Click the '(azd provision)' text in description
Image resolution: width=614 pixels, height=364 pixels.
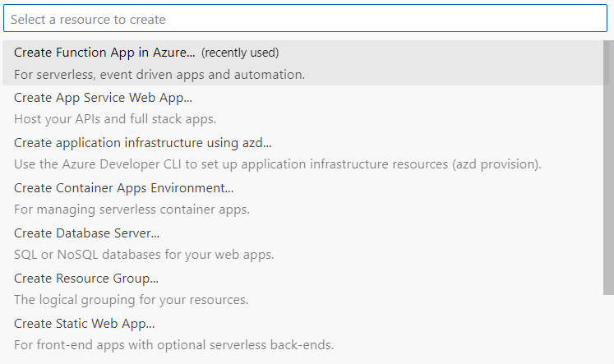[x=496, y=165]
